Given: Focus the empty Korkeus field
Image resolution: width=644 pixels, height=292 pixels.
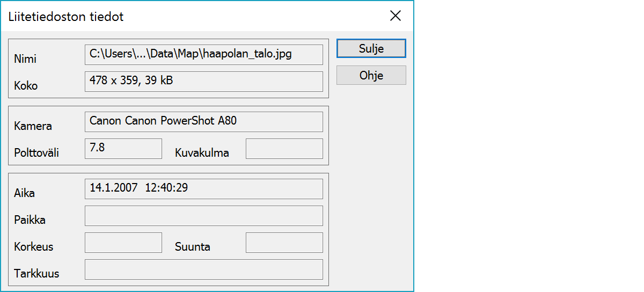Looking at the screenshot, I should (x=123, y=243).
